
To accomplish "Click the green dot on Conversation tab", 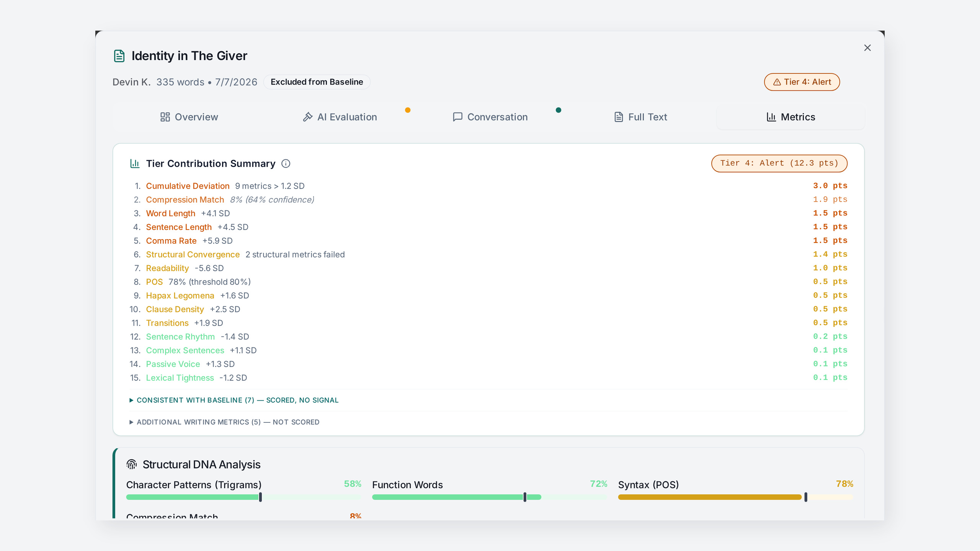I will (559, 110).
